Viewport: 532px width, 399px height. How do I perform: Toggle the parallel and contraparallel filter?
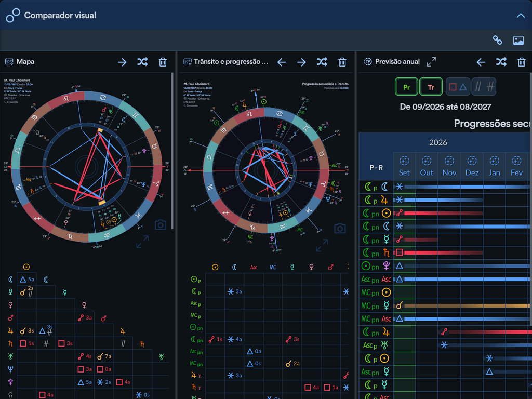click(x=484, y=87)
